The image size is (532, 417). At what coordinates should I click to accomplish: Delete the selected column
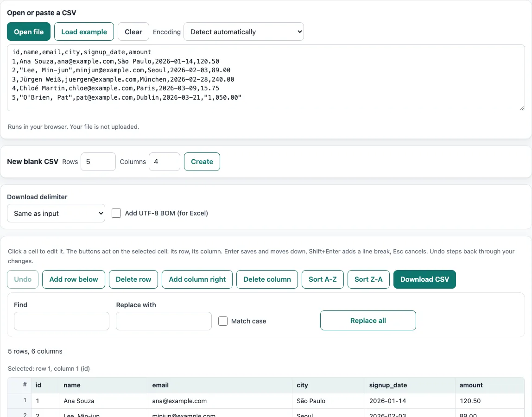click(x=267, y=279)
